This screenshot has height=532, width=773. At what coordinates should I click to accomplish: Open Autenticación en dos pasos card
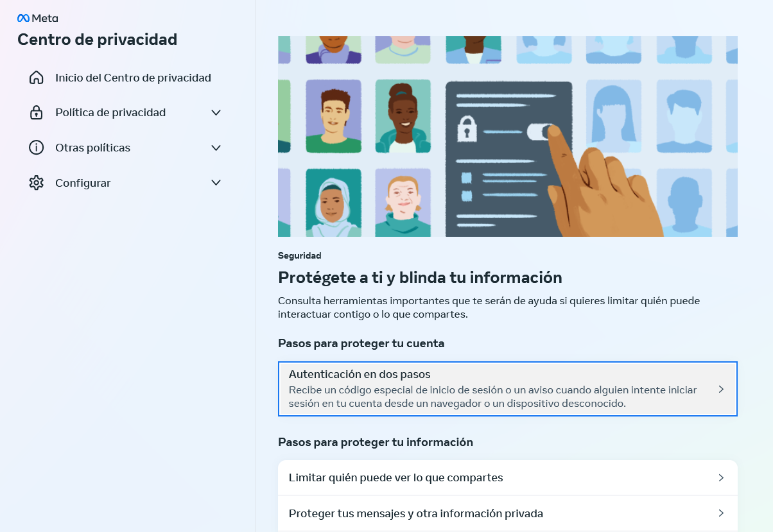point(508,389)
